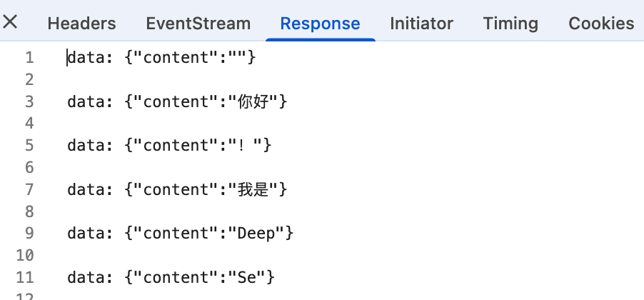Click line number 7 in the gutter

(x=29, y=189)
